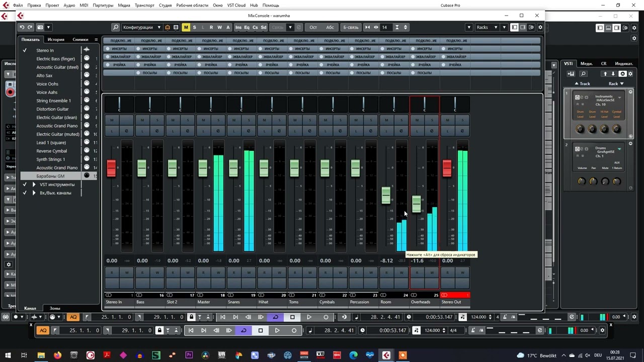Screen dimensions: 644x362
Task: Open Track dropdown in VSTi panel
Action: pos(583,84)
